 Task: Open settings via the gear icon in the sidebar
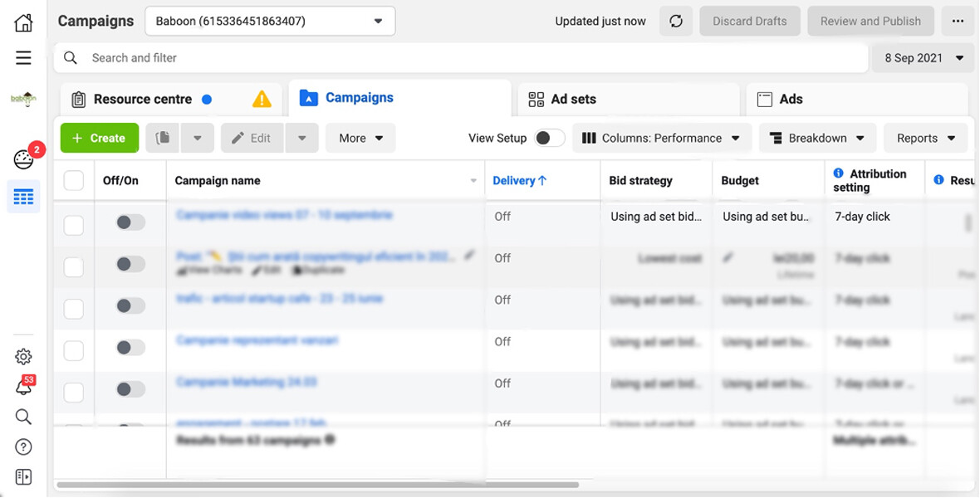point(22,355)
